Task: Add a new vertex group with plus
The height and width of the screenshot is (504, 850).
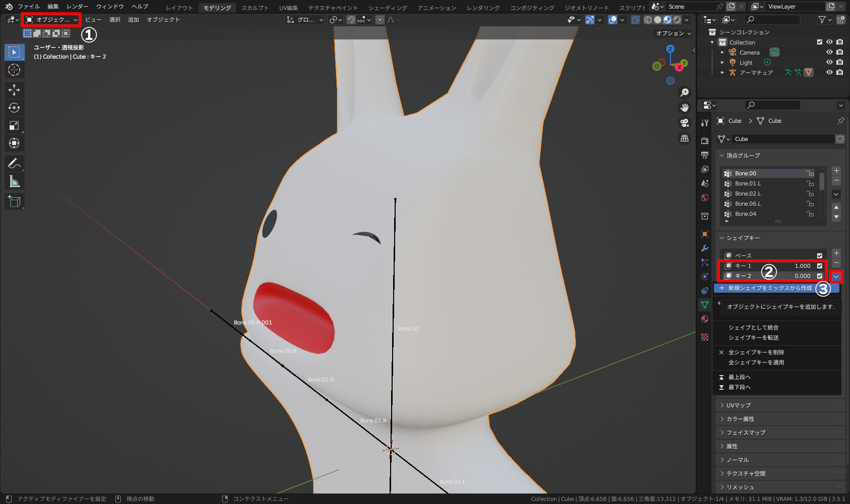Action: point(836,171)
